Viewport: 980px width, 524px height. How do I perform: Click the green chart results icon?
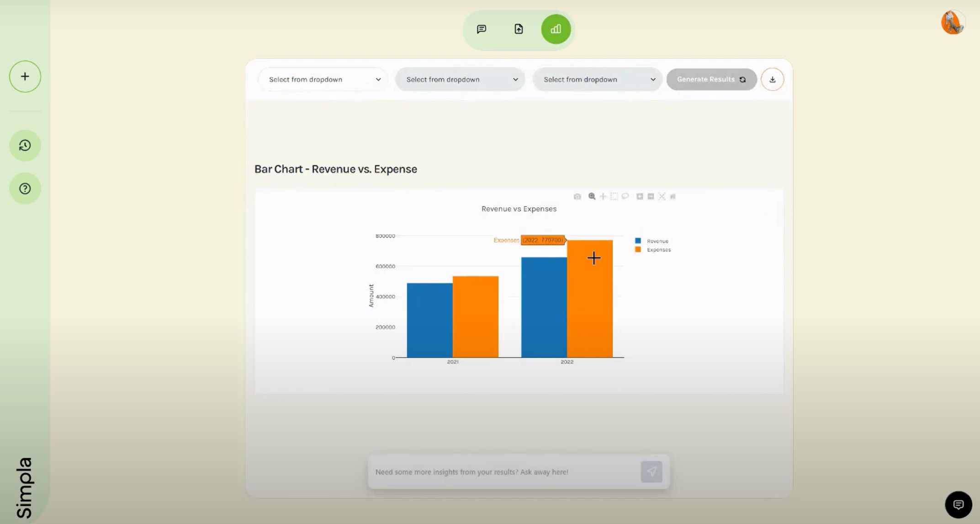556,29
